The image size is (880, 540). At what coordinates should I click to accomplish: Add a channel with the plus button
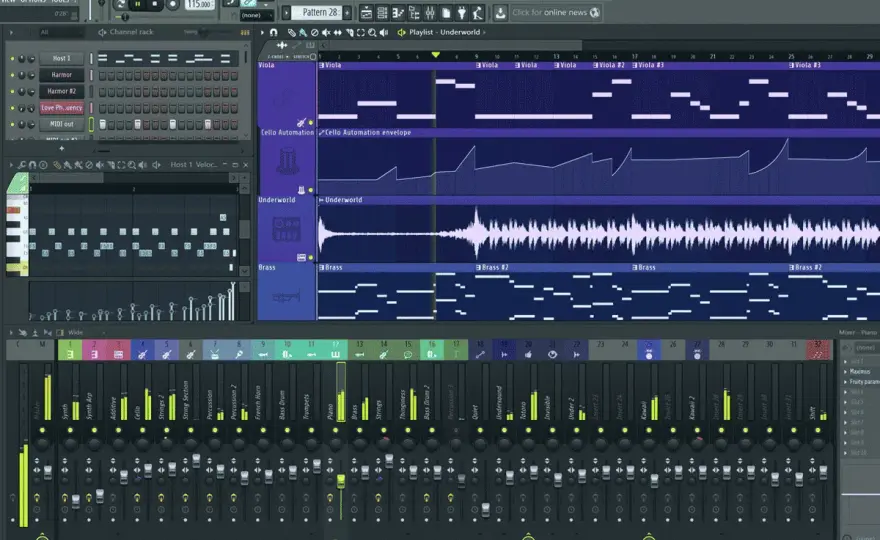(x=62, y=149)
